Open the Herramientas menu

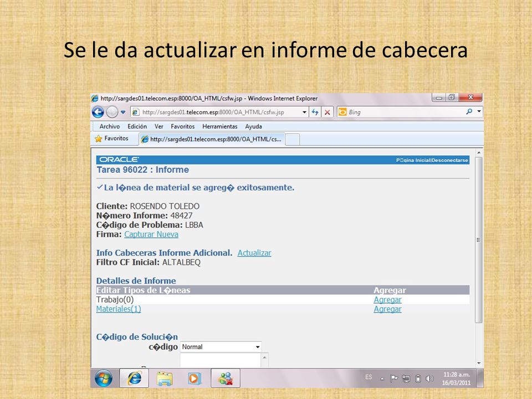point(220,126)
